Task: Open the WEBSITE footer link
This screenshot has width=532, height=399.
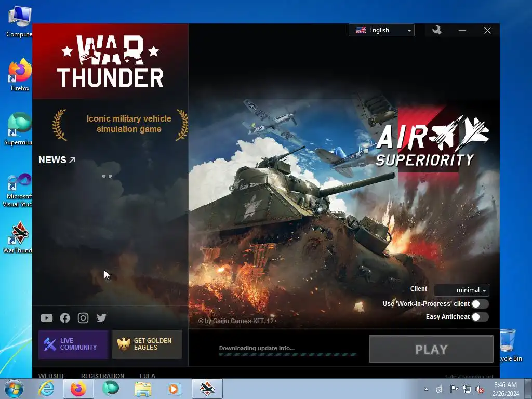Action: click(x=52, y=376)
